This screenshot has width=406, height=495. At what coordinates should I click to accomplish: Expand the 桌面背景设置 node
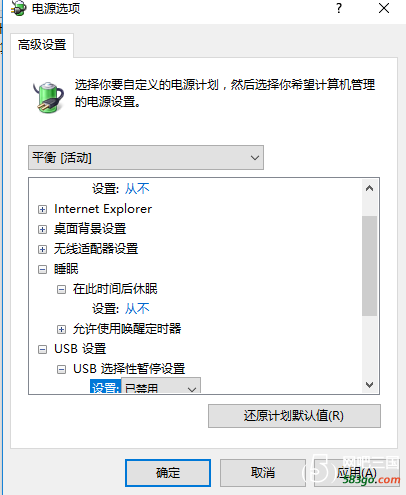click(42, 229)
